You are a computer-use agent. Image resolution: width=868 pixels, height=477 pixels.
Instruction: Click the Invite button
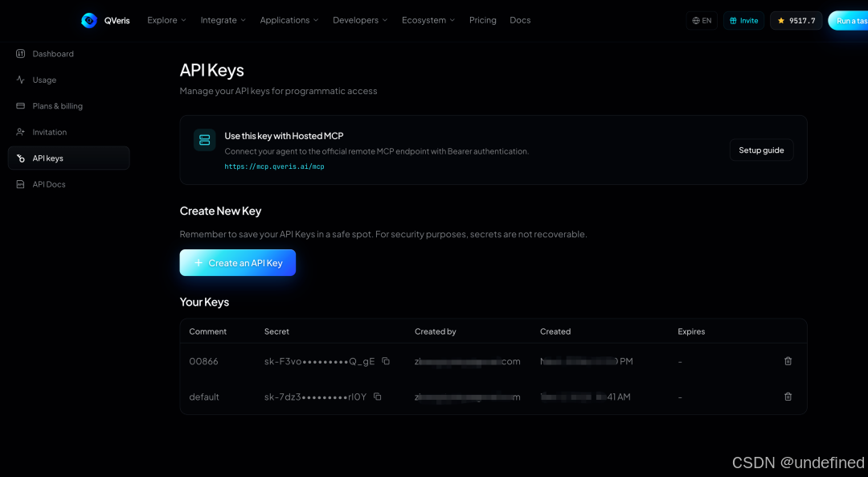[x=743, y=20]
